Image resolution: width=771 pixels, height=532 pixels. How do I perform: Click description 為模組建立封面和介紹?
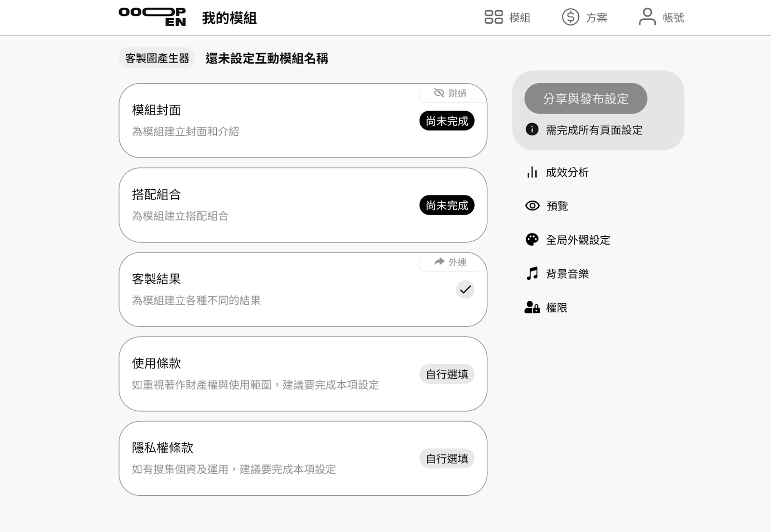[186, 131]
